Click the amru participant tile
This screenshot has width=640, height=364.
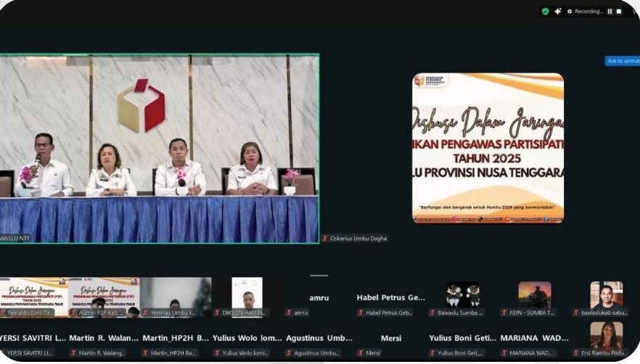pyautogui.click(x=319, y=298)
